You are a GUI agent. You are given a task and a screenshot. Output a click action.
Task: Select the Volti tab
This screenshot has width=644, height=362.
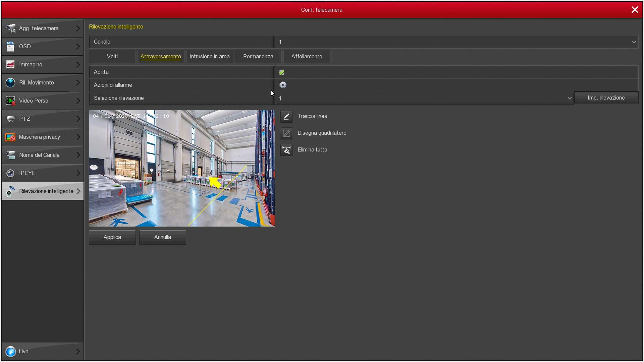coord(112,57)
